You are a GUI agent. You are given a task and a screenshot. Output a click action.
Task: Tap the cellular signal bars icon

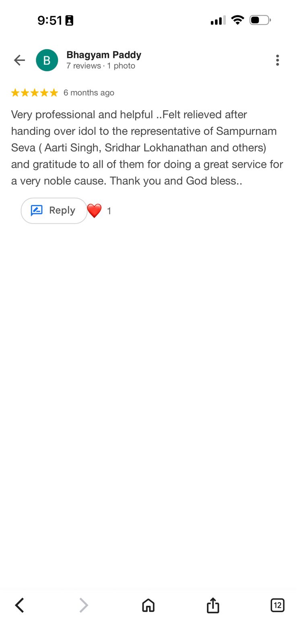[x=218, y=20]
